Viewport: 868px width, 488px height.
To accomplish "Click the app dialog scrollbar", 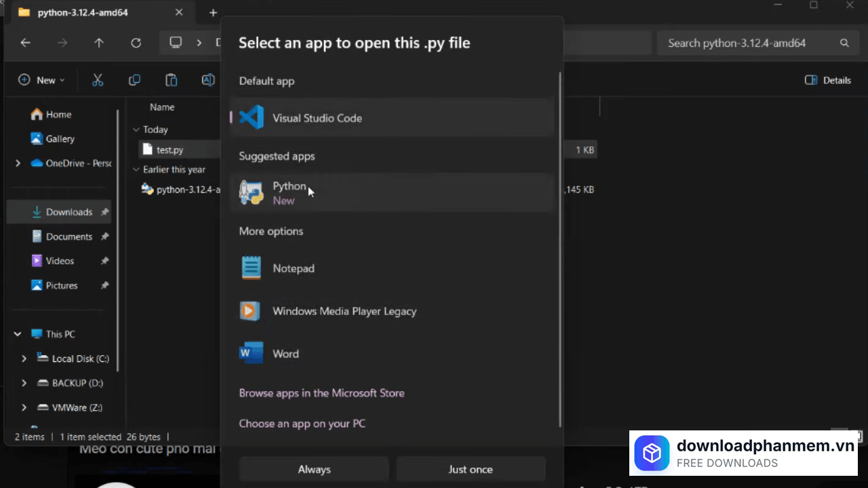I will tap(560, 249).
